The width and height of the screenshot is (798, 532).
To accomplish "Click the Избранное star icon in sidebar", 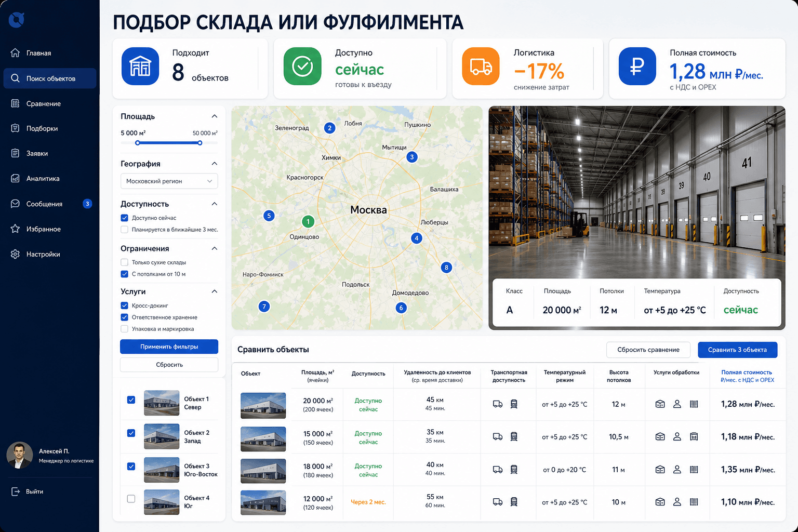I will (15, 229).
